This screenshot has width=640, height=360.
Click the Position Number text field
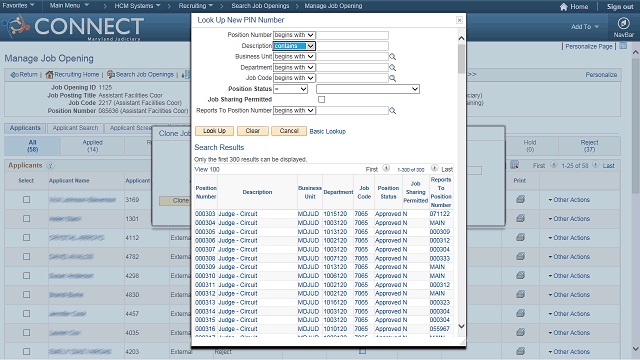[x=352, y=35]
